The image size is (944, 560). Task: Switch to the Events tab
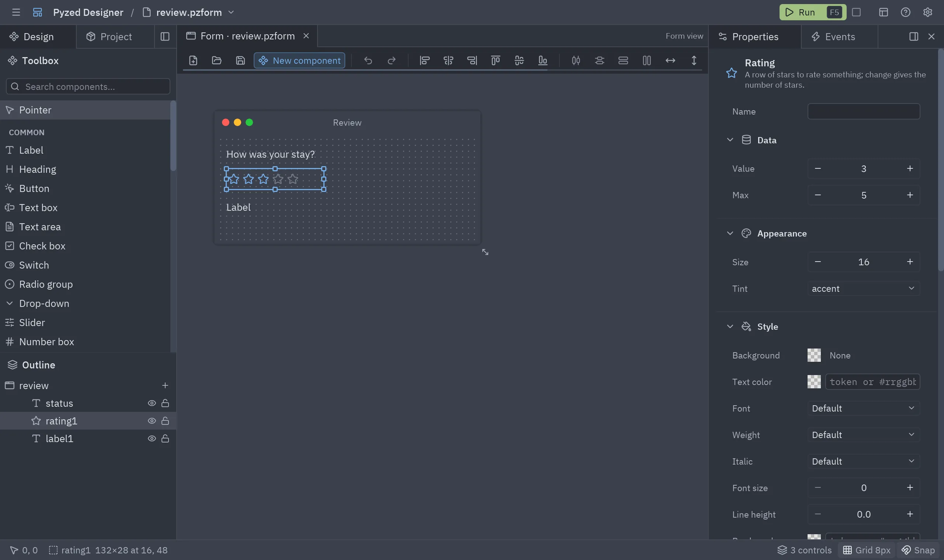(x=839, y=36)
